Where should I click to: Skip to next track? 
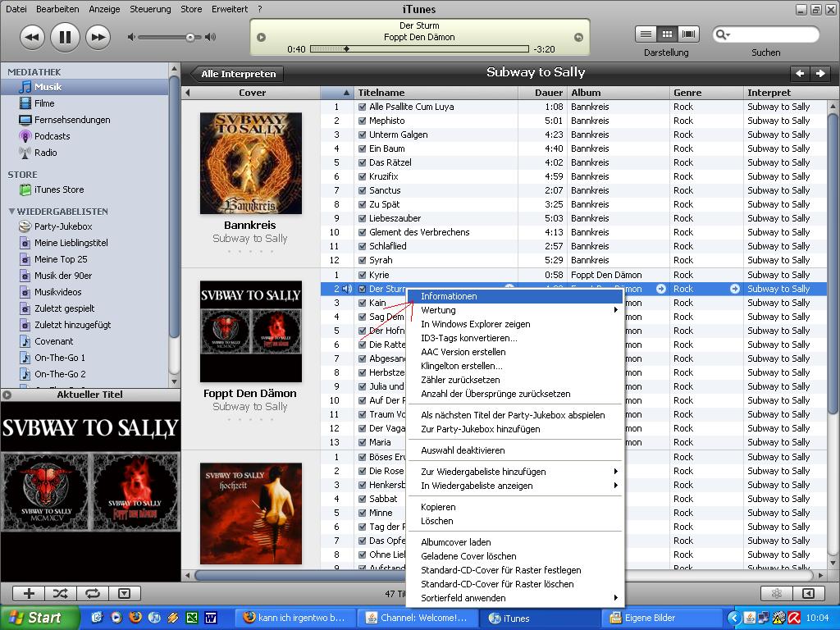pos(98,37)
